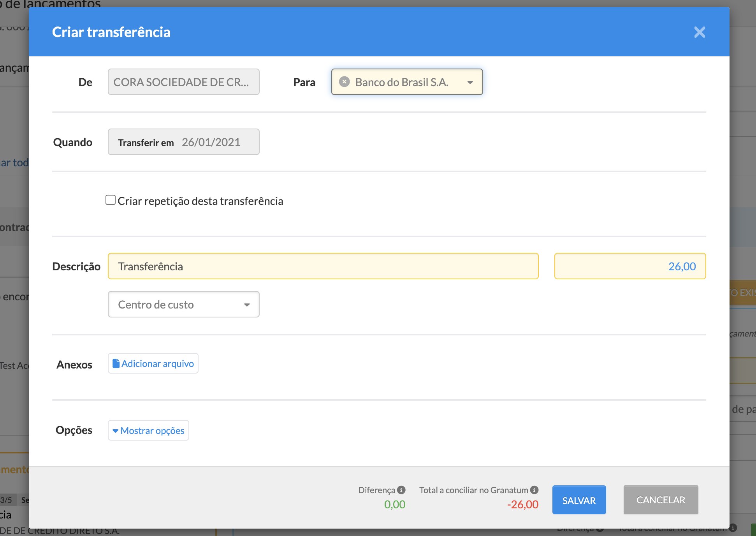Click the Centro de custo placeholder text

(x=156, y=305)
